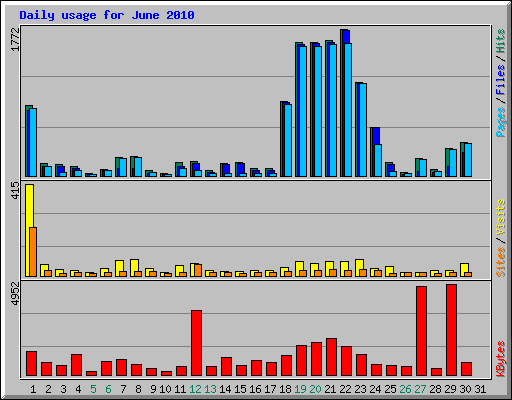The image size is (512, 400).
Task: Click the tall yellow visits bar on day 1
Action: tap(29, 230)
